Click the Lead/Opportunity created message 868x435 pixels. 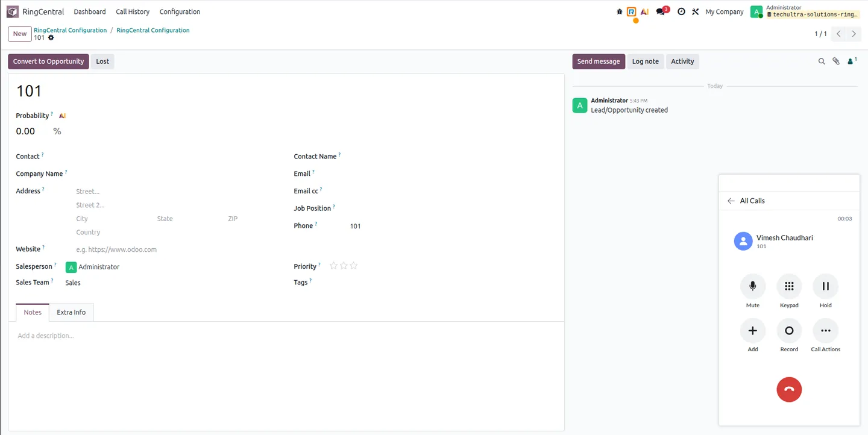point(629,110)
